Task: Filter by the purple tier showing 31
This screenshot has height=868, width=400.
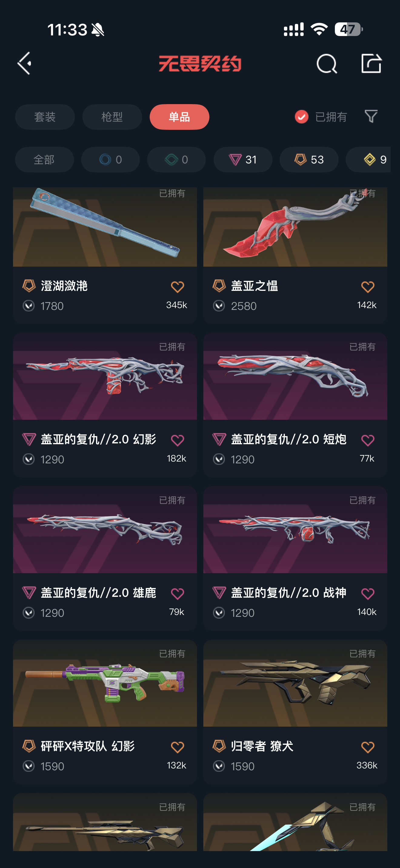Action: (243, 159)
